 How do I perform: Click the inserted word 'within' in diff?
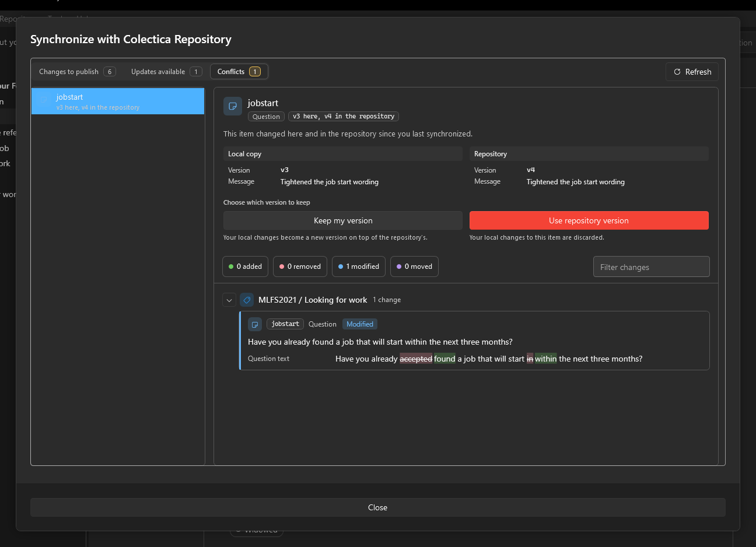pos(545,359)
